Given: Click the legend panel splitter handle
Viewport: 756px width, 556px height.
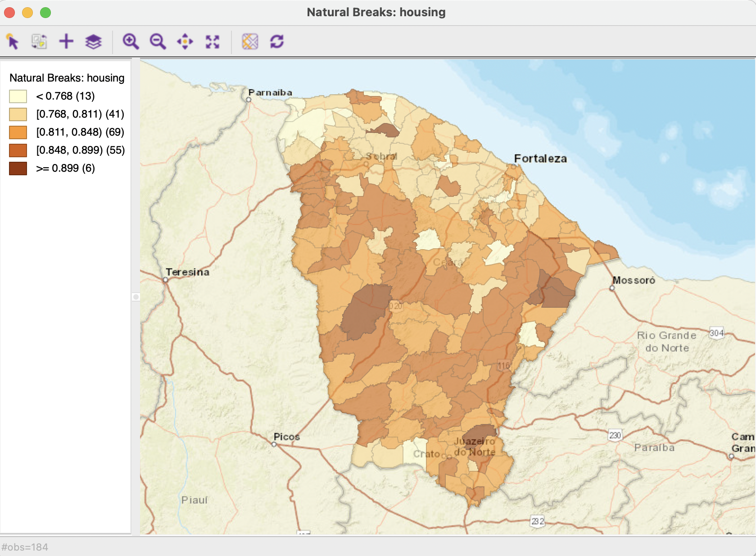Looking at the screenshot, I should [x=136, y=297].
